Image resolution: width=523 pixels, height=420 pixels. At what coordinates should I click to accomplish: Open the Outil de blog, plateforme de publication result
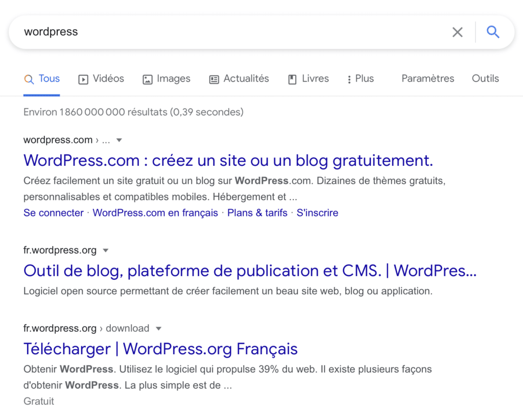point(250,270)
